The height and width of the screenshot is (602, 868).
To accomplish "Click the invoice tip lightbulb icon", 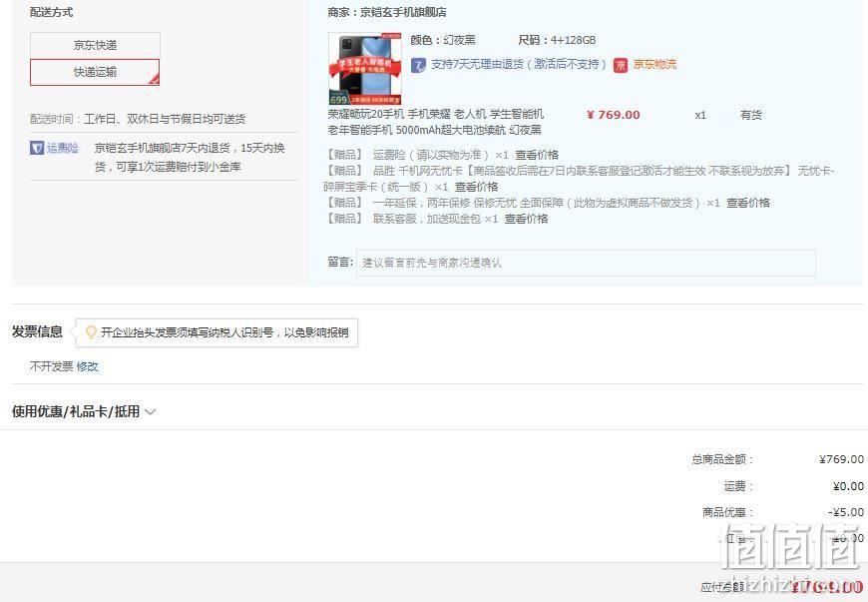I will (92, 332).
